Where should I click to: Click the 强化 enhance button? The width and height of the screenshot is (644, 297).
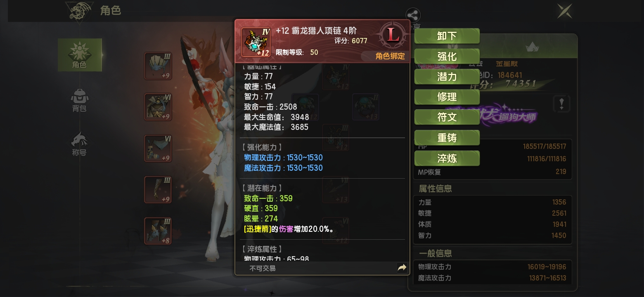click(x=447, y=56)
